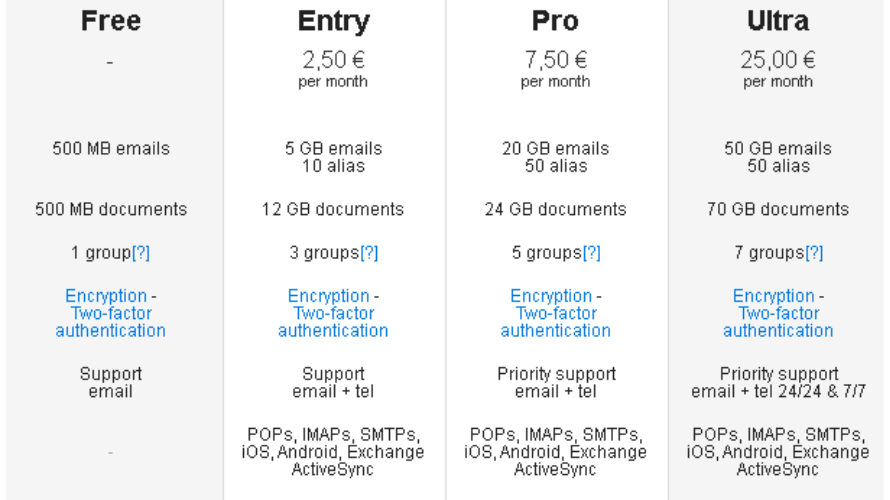
Task: Open Two-factor authentication link in the Free column
Action: (x=111, y=322)
